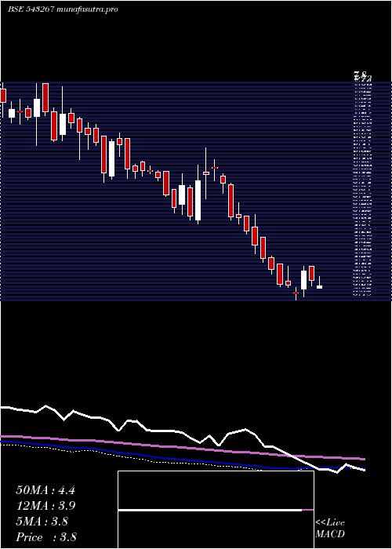Click the 12MA : 3.9 label
392x549 pixels.
point(45,506)
